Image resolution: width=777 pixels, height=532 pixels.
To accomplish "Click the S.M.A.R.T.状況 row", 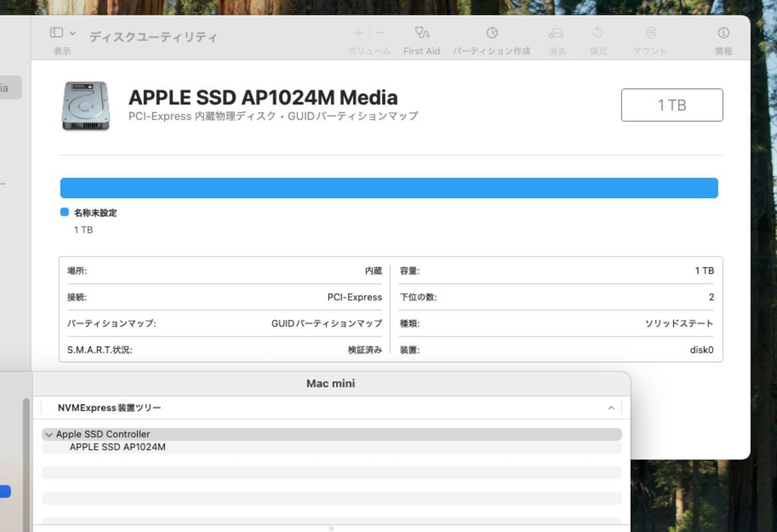I will tap(224, 350).
